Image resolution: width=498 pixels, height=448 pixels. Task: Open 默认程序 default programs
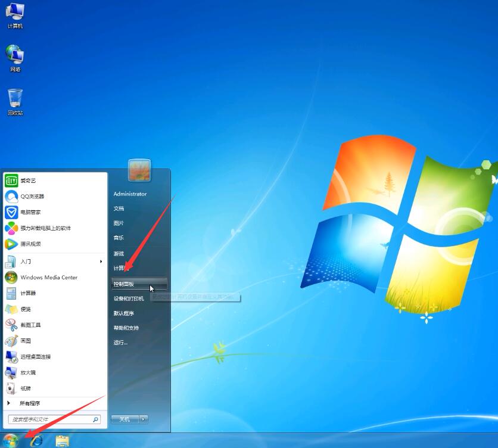tap(139, 313)
